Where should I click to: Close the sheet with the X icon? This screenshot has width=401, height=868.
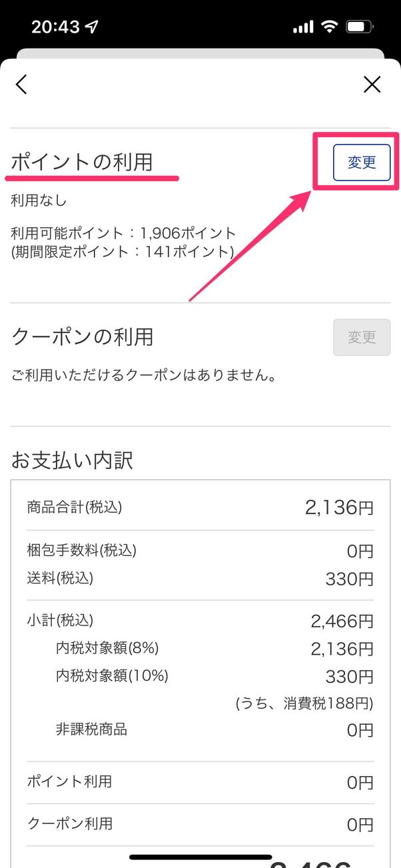(x=372, y=85)
